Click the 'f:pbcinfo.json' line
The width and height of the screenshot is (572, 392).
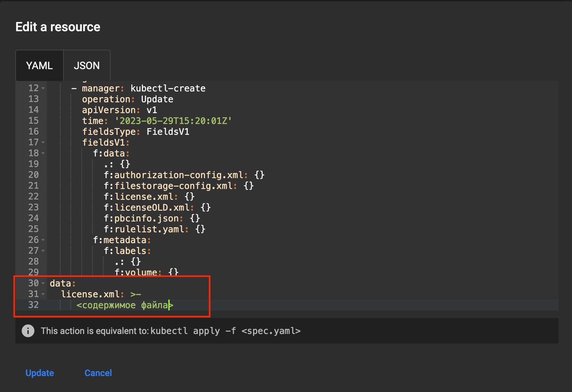point(152,218)
